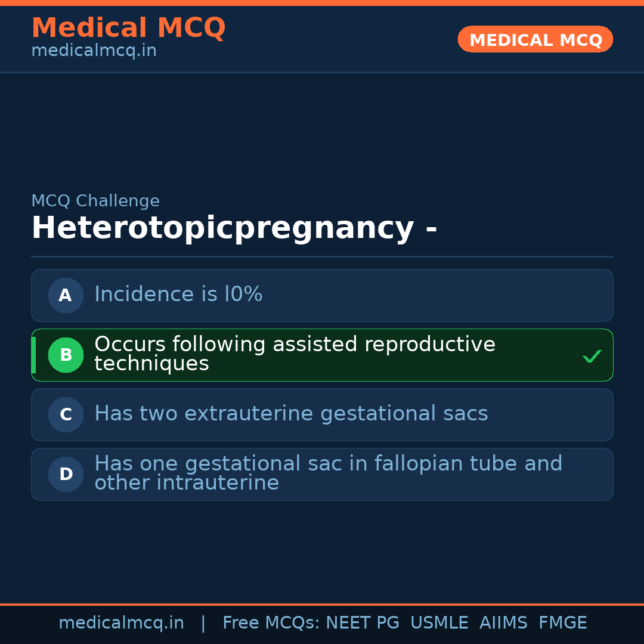Select answer text 'Incidence is l0%'
Image resolution: width=644 pixels, height=644 pixels.
178,295
